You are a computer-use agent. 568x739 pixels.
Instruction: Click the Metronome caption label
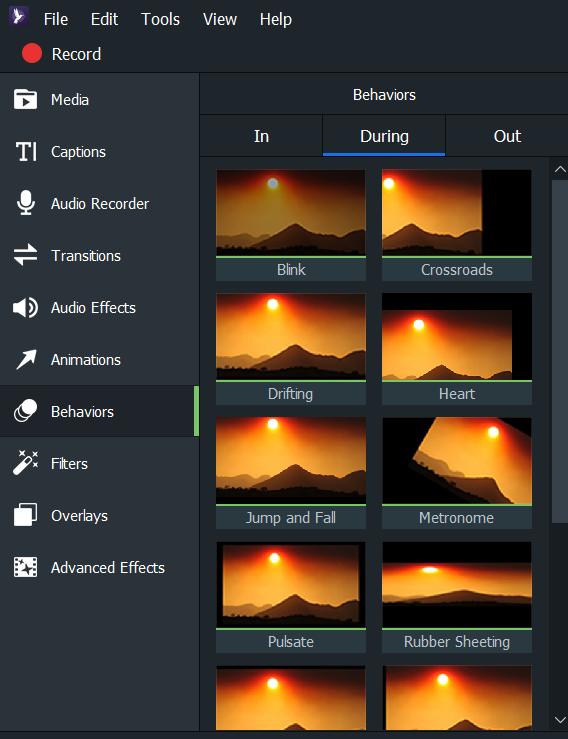[x=457, y=517]
